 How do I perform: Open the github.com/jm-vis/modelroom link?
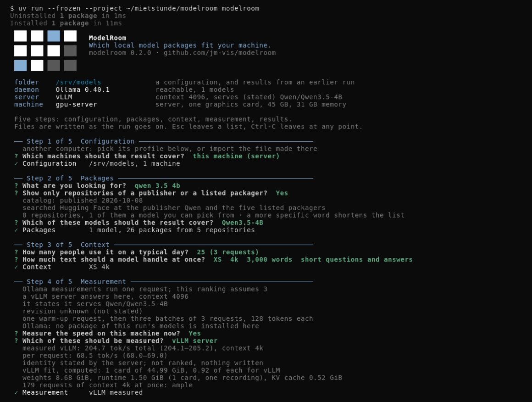(220, 53)
